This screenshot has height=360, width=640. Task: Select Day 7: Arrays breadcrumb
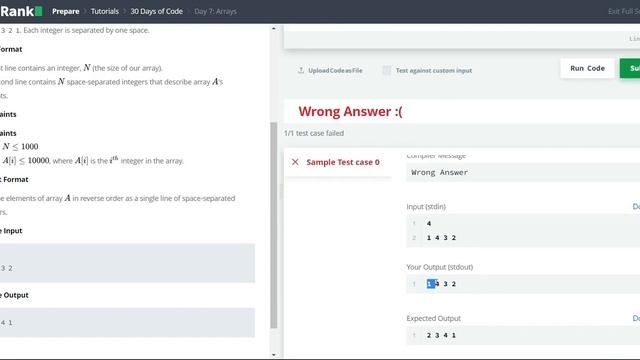click(215, 11)
